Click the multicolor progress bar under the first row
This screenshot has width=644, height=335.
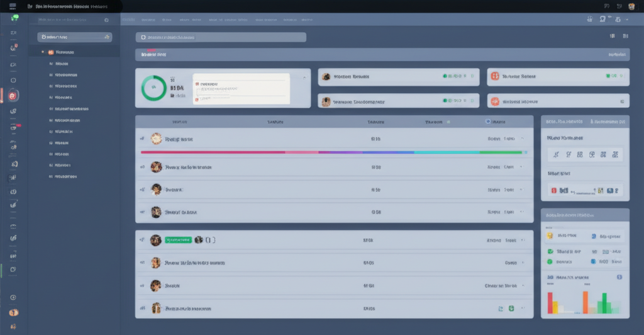coord(334,152)
